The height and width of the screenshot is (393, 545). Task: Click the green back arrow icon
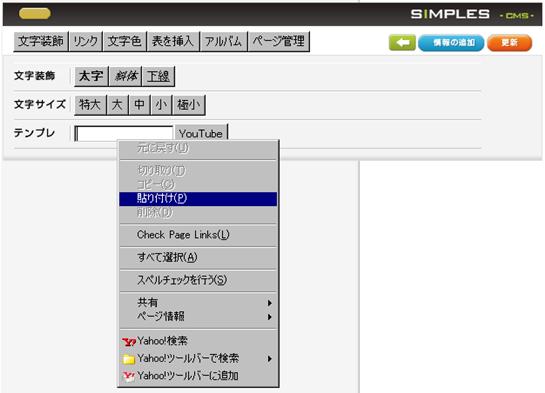tap(402, 43)
